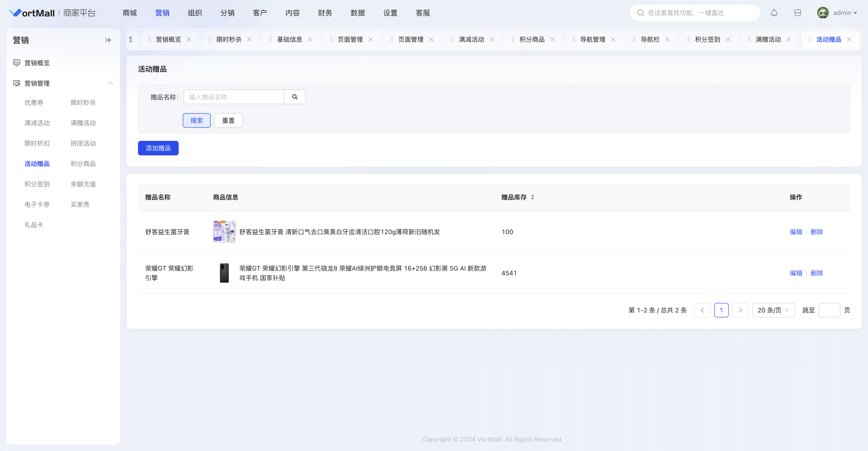Click the 荣耀GT phone thumbnail

pyautogui.click(x=224, y=273)
